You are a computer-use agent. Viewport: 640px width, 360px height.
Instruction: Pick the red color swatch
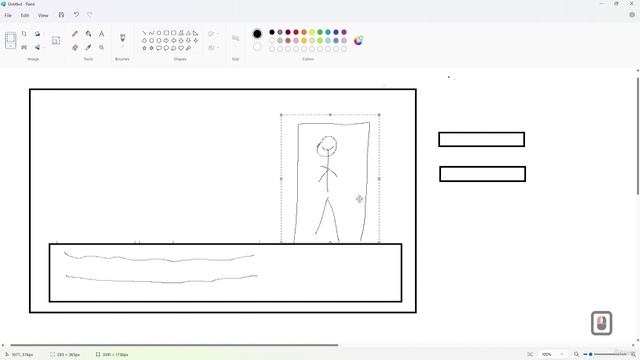tap(296, 32)
